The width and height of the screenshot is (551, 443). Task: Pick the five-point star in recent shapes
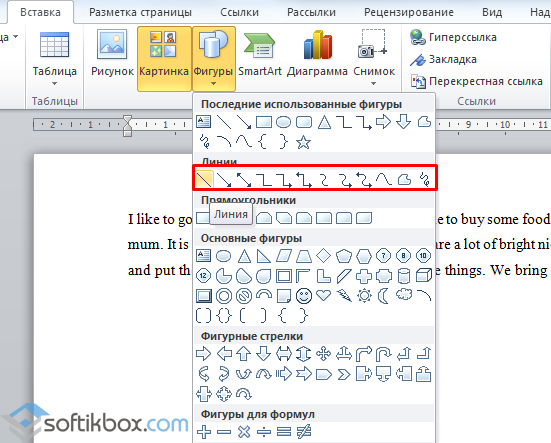303,142
